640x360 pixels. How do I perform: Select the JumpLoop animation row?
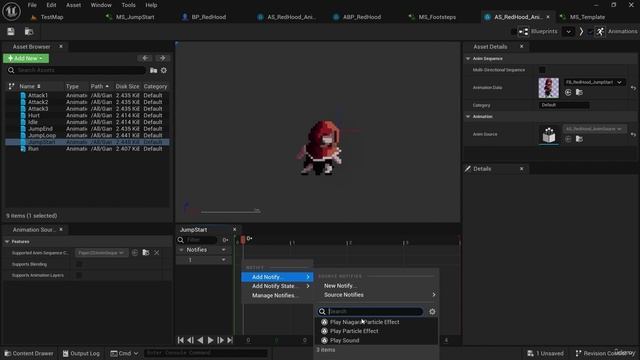87,135
